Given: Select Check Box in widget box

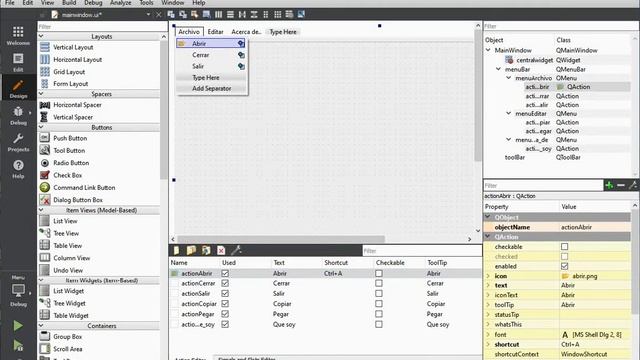Looking at the screenshot, I should pyautogui.click(x=67, y=175).
